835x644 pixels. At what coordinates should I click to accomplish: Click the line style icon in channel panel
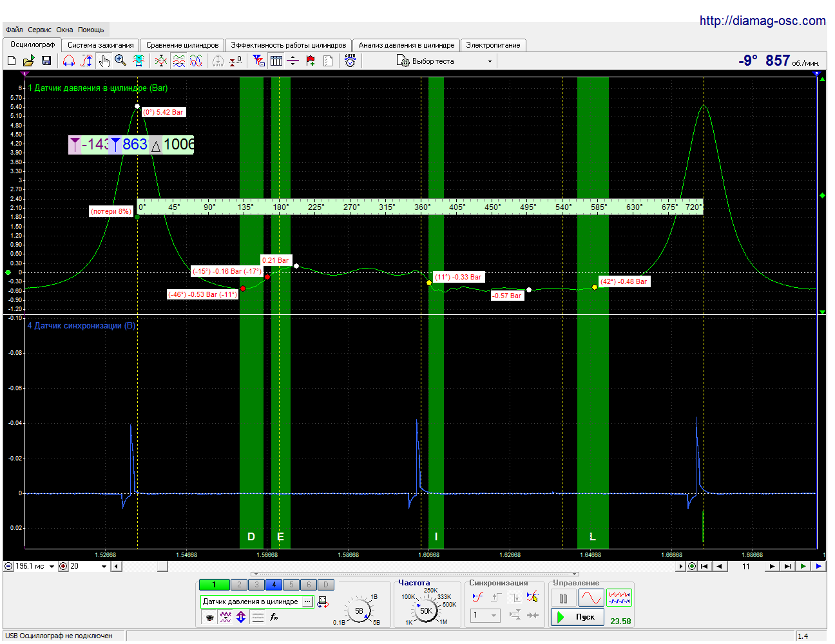(258, 617)
